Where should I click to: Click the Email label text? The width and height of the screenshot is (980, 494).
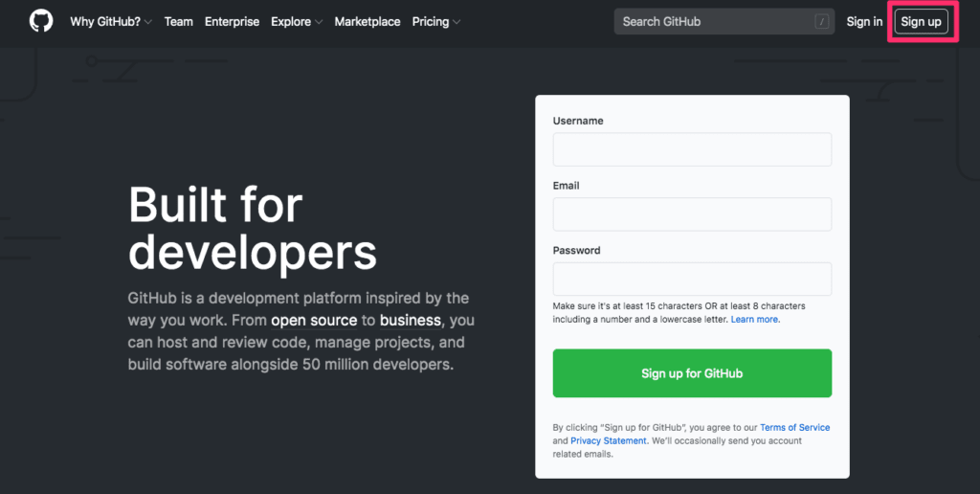[567, 186]
